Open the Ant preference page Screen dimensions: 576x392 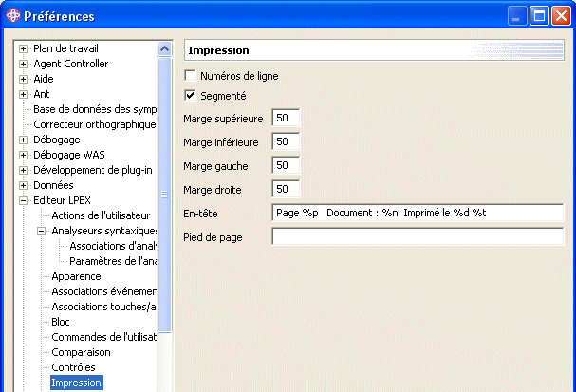(42, 94)
